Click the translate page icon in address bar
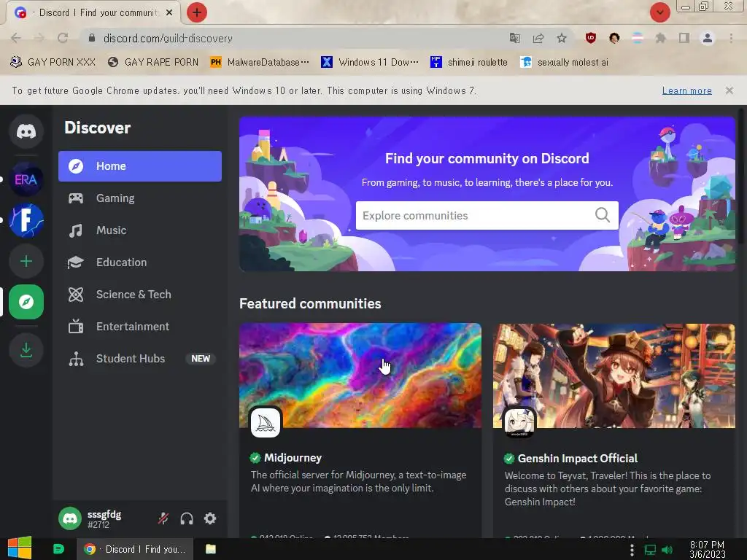747x560 pixels. pyautogui.click(x=514, y=38)
